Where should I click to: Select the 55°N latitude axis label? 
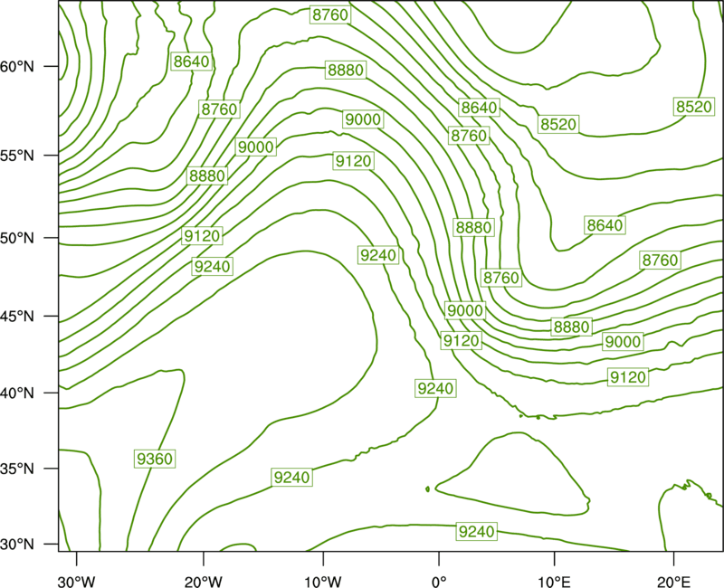17,156
